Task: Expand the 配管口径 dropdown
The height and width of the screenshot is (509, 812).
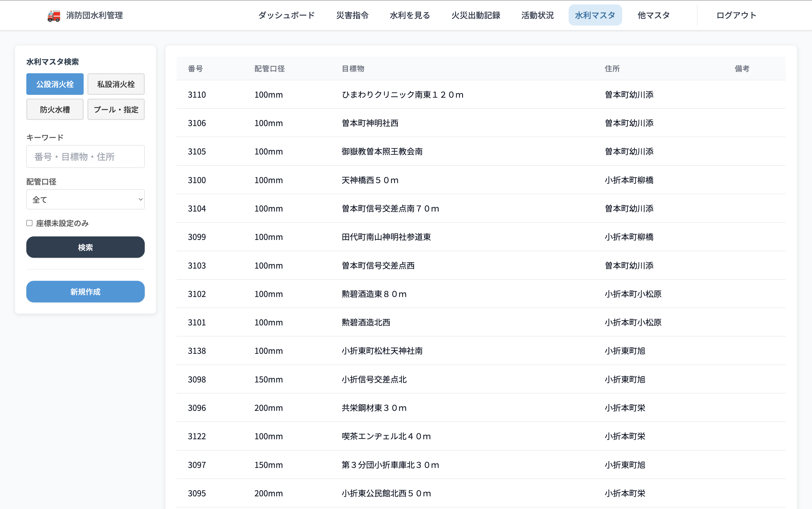Action: coord(86,200)
